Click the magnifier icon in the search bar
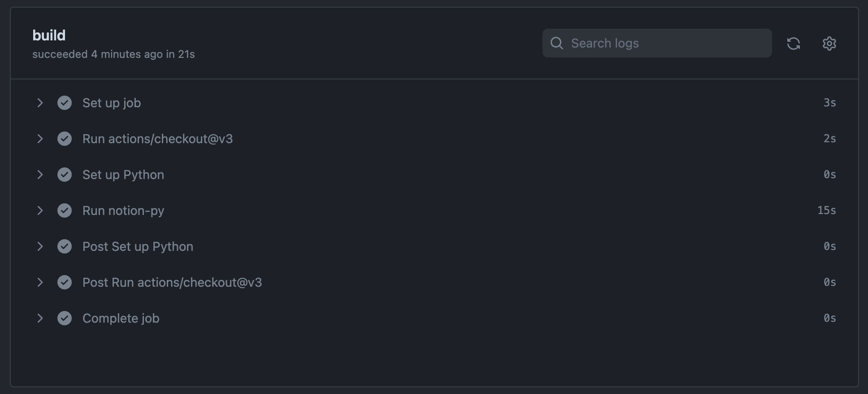The height and width of the screenshot is (394, 868). (556, 43)
